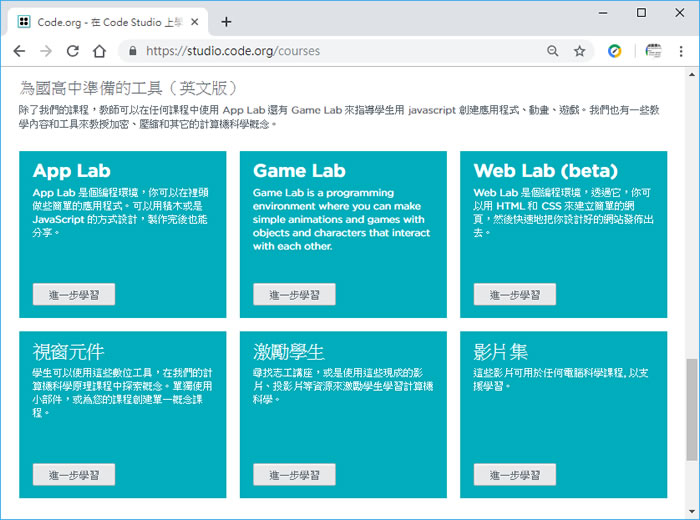Click the page scrollbar up arrow
The height and width of the screenshot is (520, 700).
click(x=692, y=75)
